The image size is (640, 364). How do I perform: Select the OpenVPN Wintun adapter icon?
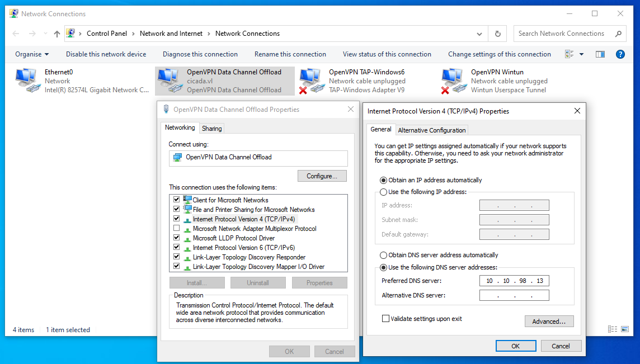coord(454,81)
